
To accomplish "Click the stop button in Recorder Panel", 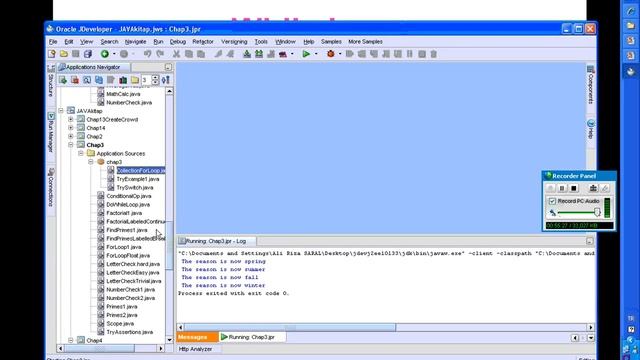I will click(x=573, y=188).
